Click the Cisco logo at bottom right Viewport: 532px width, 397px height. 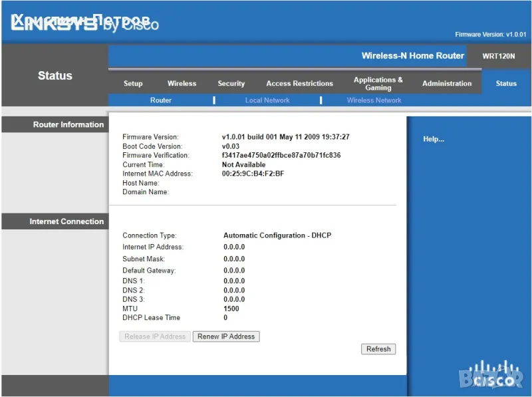click(x=493, y=375)
